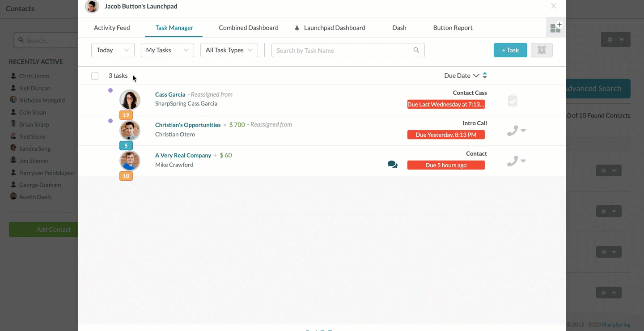
Task: Click Austin Deely's avatar in Recently Active
Action: [x=13, y=196]
